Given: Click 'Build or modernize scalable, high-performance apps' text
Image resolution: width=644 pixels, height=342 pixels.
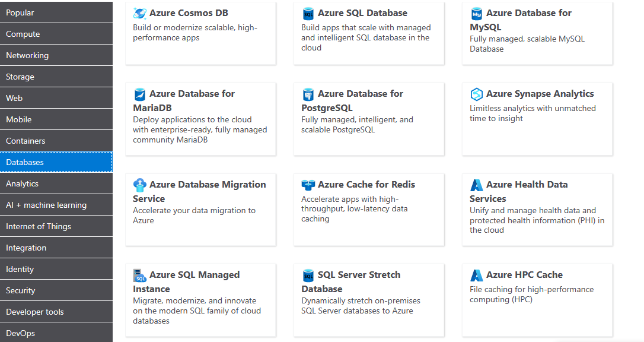Looking at the screenshot, I should (x=195, y=33).
